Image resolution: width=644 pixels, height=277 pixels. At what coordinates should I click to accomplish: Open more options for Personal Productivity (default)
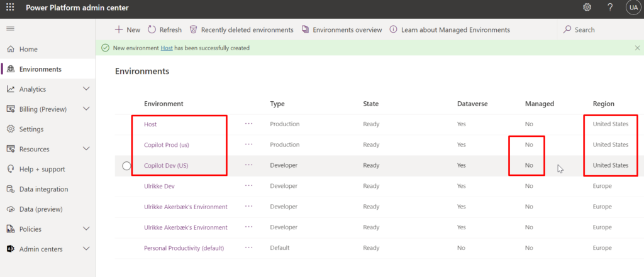249,247
